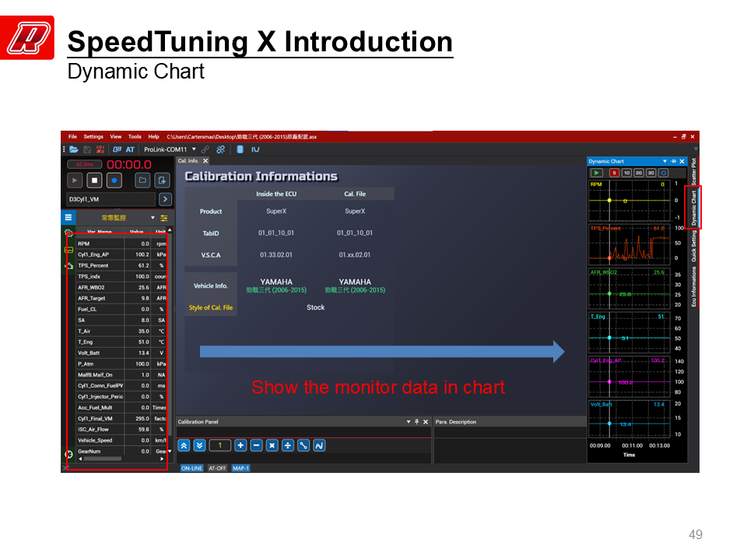Screen dimensions: 747x560
Task: Start recording with the blue record button
Action: tap(114, 180)
